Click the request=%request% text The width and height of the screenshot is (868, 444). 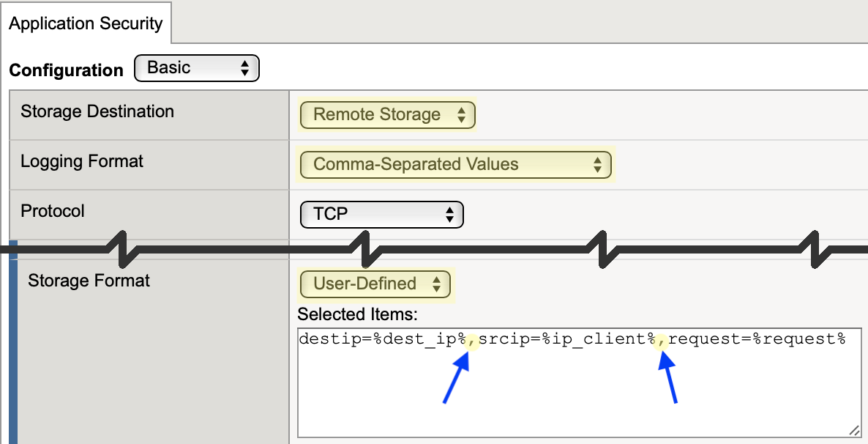pyautogui.click(x=757, y=338)
